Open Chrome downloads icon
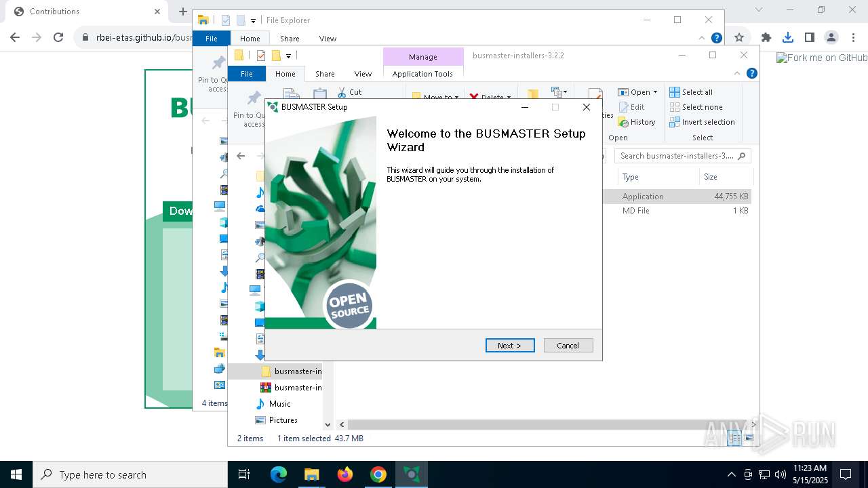The width and height of the screenshot is (868, 488). click(788, 37)
